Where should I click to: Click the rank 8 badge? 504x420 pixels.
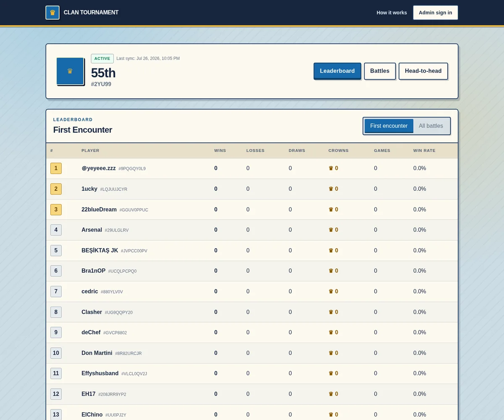point(56,312)
